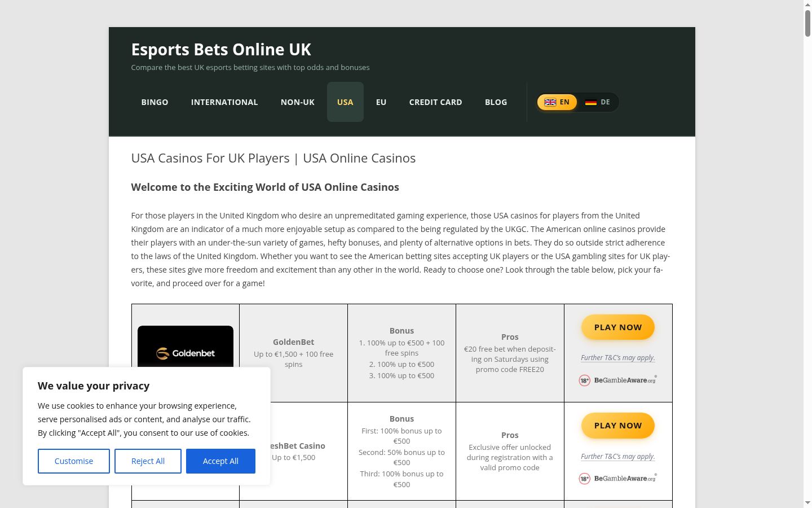
Task: Open the Credit Card page
Action: tap(435, 102)
